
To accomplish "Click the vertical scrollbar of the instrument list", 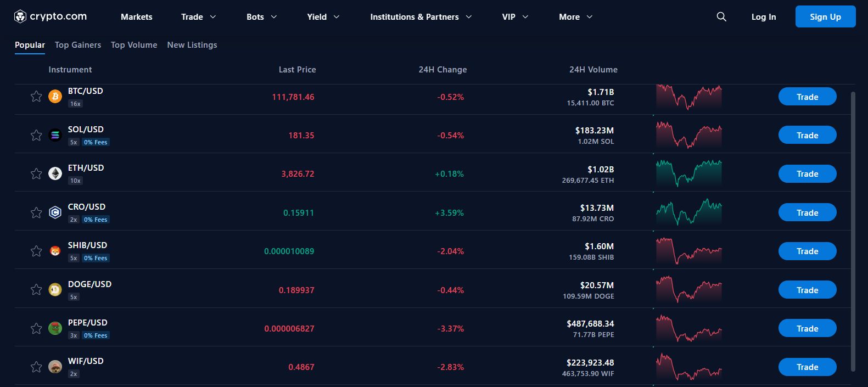I will pyautogui.click(x=853, y=231).
